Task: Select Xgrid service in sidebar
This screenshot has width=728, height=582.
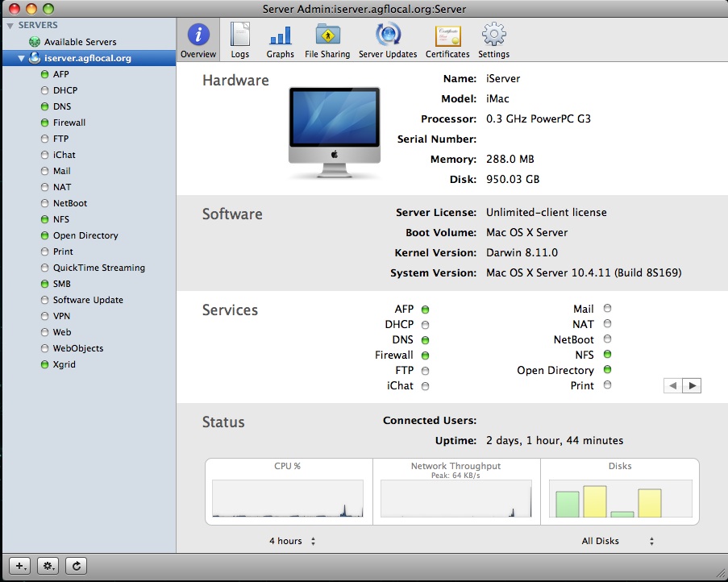Action: [89, 364]
